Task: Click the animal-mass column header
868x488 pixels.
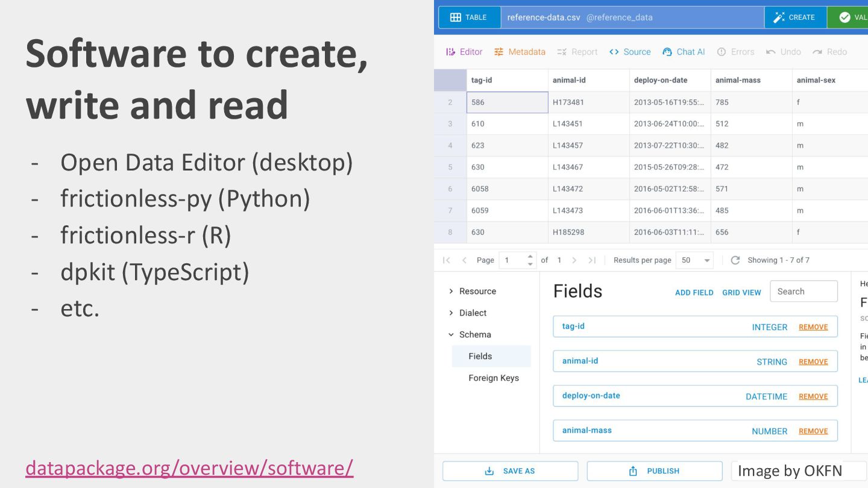Action: (752, 80)
